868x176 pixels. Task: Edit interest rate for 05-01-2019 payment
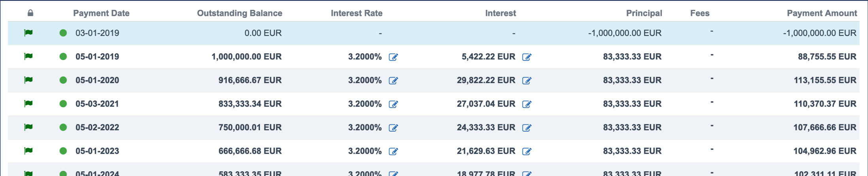(393, 57)
